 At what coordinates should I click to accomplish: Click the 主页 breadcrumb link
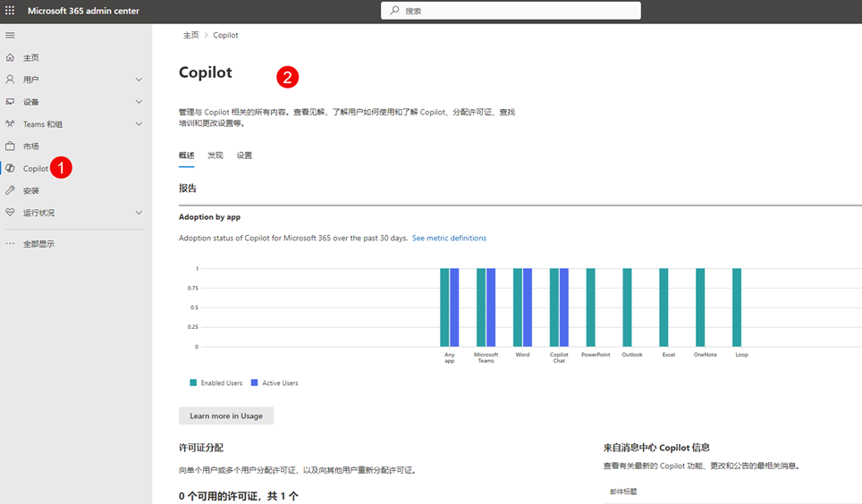pos(190,35)
